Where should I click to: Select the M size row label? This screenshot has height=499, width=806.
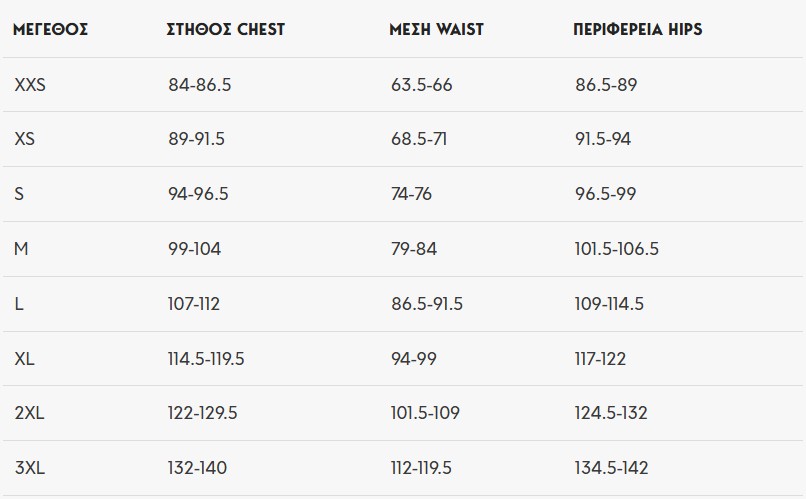pos(21,249)
